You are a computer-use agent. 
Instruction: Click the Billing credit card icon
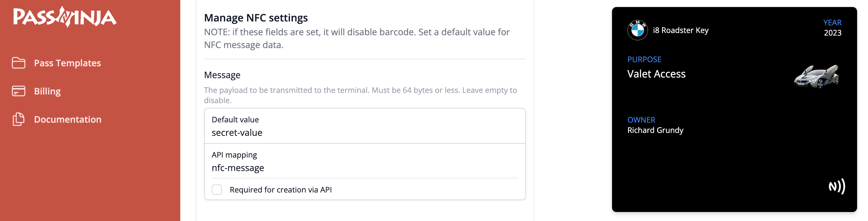[x=19, y=91]
